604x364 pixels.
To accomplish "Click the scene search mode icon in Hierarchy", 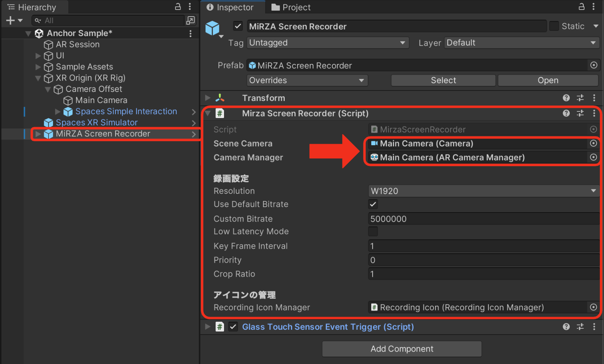I will pyautogui.click(x=191, y=21).
